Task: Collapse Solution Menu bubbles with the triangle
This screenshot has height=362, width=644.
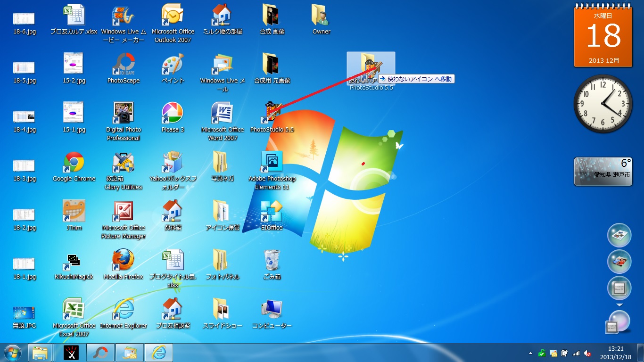Action: [619, 305]
